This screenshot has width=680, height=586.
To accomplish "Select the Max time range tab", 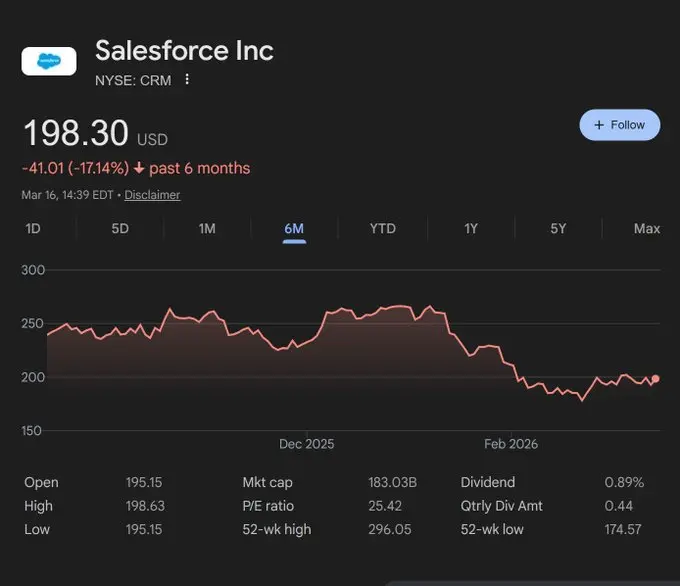I will point(646,229).
